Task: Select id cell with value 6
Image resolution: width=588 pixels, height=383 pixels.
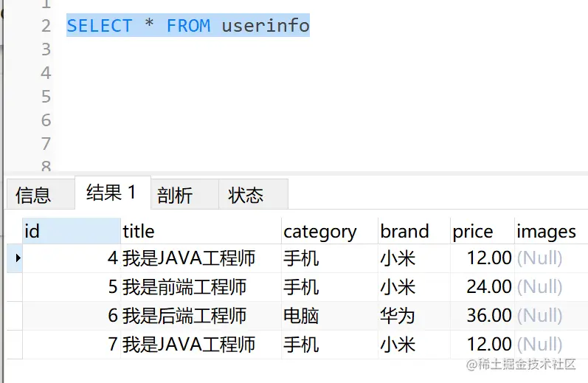Action: (x=72, y=316)
